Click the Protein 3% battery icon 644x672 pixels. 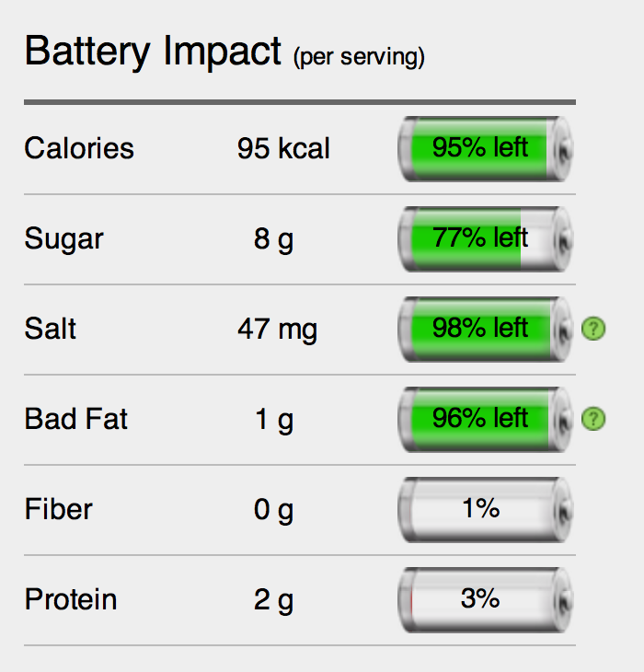pos(485,599)
